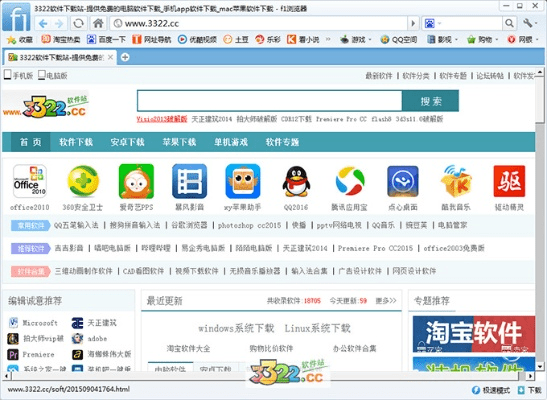
Task: Open the Premiere Pro CC2015 link
Action: (x=375, y=248)
